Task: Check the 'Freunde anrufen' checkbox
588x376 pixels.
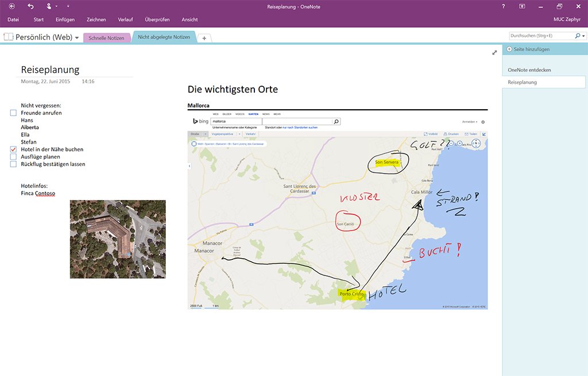Action: tap(13, 113)
